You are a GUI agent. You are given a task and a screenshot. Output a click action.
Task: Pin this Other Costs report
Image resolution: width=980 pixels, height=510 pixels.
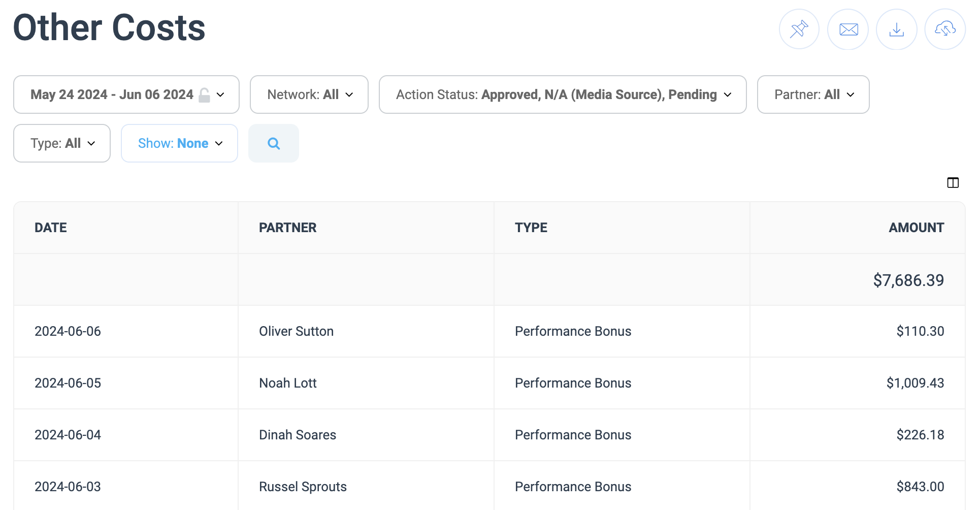coord(799,29)
